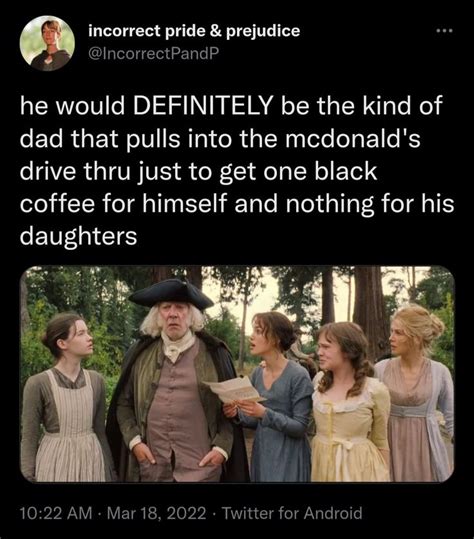The image size is (474, 539).
Task: Click the words drive thru in the tweet
Action: [x=75, y=171]
